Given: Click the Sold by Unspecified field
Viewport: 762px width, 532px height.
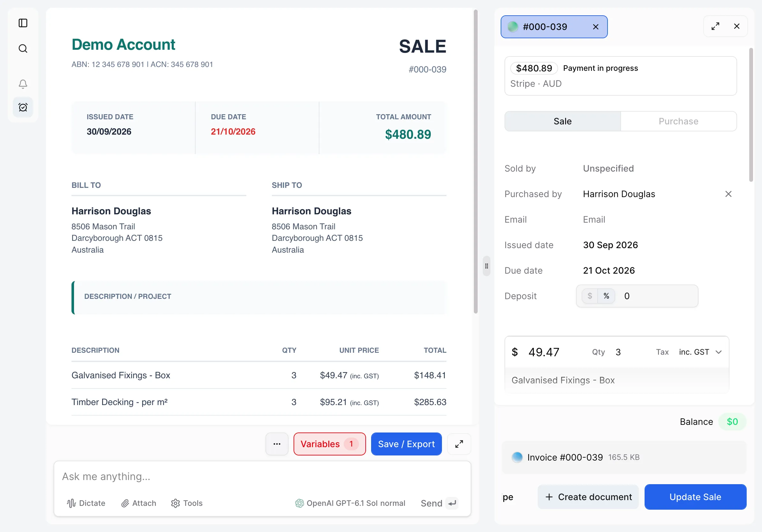Looking at the screenshot, I should tap(608, 168).
